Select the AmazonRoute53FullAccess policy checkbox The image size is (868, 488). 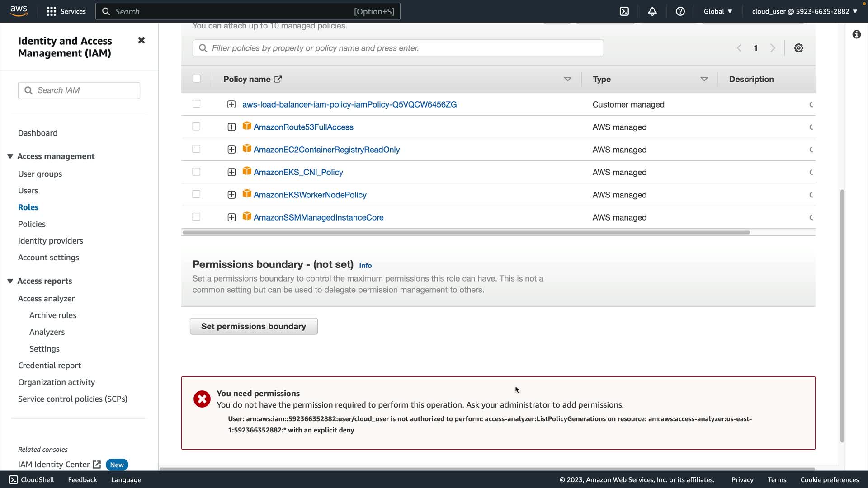click(x=196, y=127)
